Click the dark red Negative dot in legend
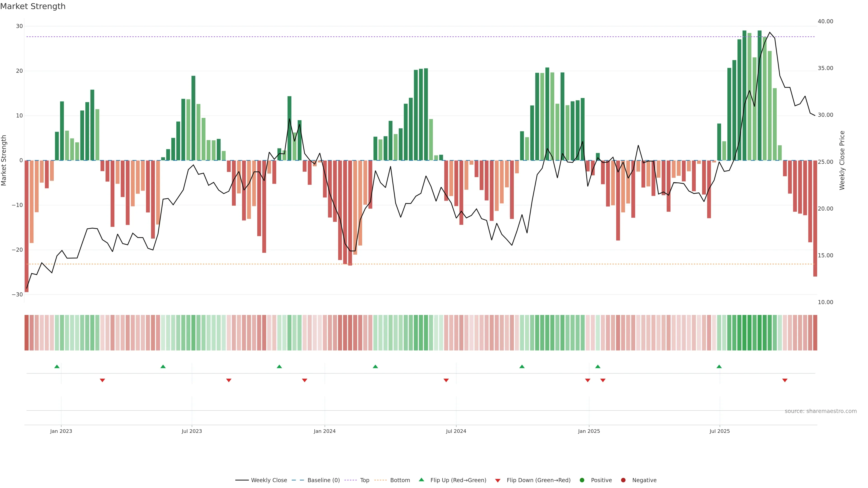Image resolution: width=868 pixels, height=488 pixels. coord(623,480)
